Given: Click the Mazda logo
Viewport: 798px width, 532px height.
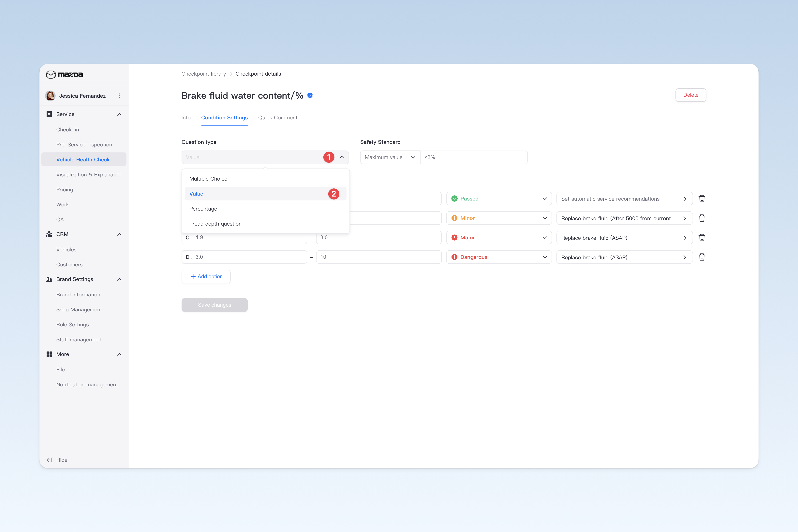Looking at the screenshot, I should pos(65,74).
